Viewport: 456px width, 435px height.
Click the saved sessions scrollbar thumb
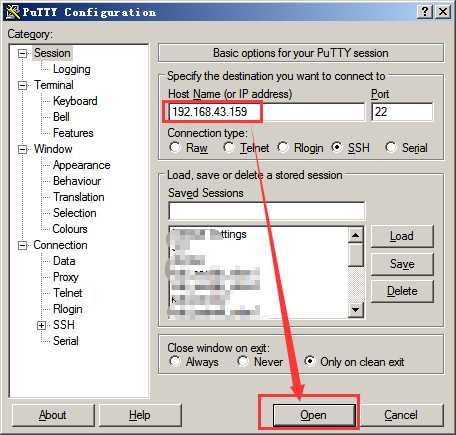pos(356,255)
